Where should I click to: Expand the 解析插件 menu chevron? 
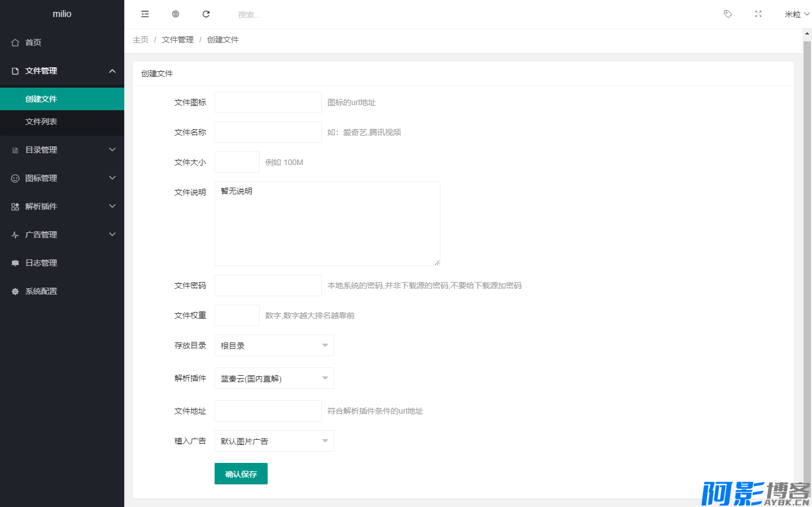(112, 206)
